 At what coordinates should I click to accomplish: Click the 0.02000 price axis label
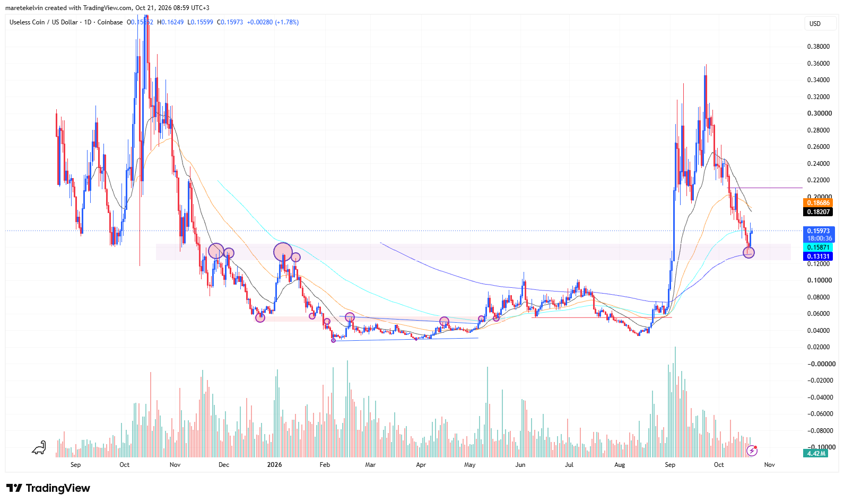pos(818,347)
